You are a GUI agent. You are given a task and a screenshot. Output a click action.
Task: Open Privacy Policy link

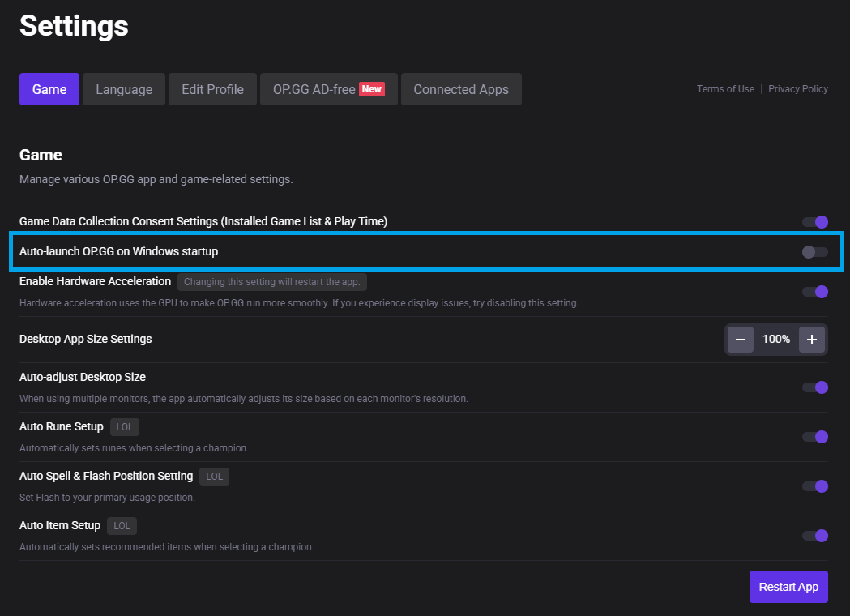pyautogui.click(x=798, y=89)
